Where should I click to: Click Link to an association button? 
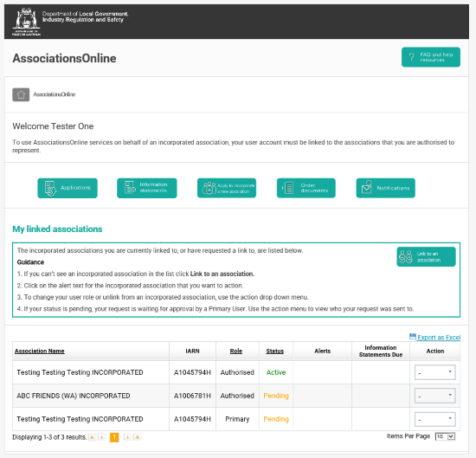coord(426,256)
